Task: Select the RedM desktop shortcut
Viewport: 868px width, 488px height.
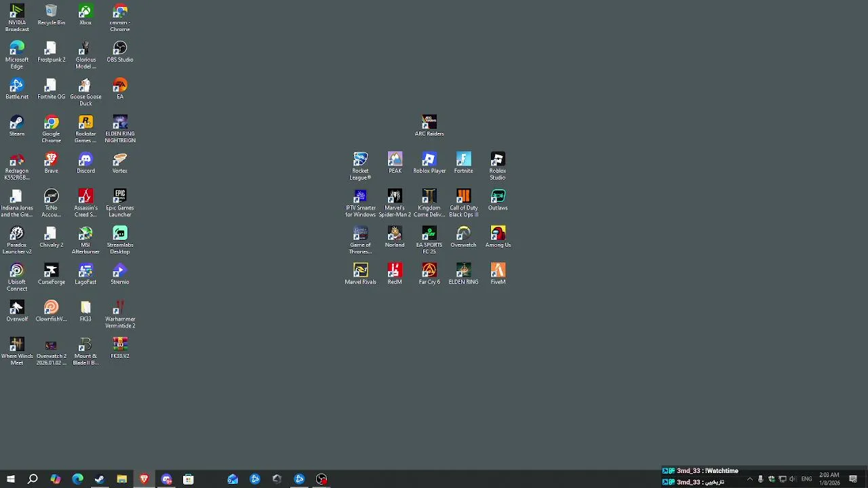Action: (395, 274)
